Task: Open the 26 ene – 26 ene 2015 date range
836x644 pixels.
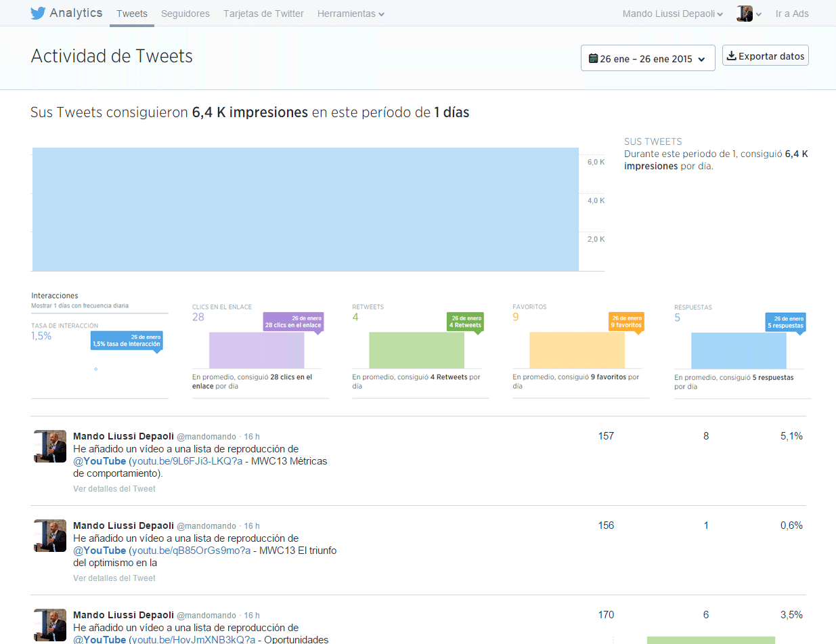Action: [647, 58]
